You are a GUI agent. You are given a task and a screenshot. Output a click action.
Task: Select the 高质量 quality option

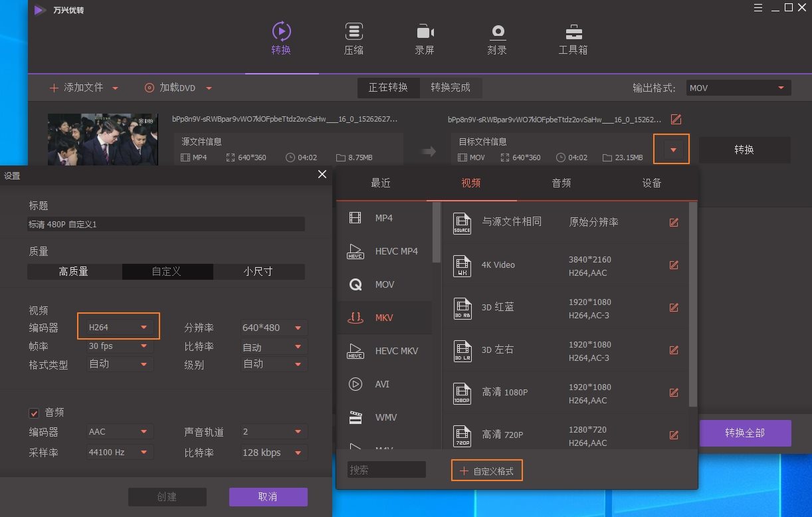coord(74,272)
